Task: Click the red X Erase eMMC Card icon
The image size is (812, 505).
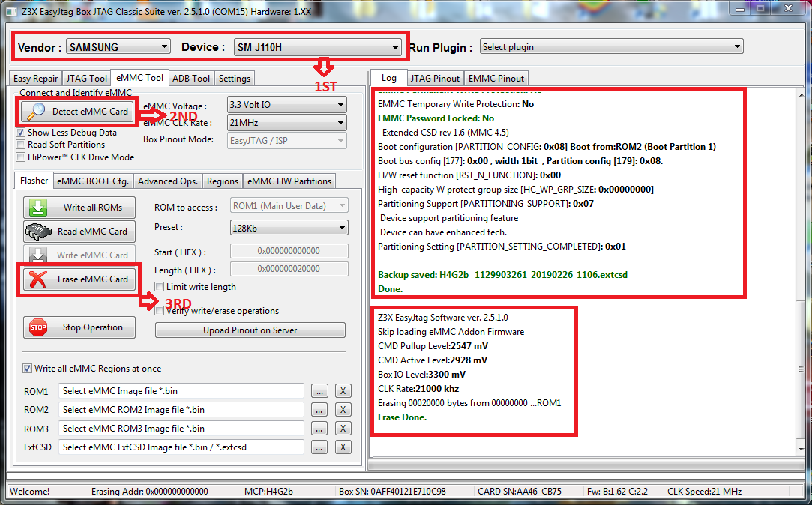Action: [x=37, y=279]
